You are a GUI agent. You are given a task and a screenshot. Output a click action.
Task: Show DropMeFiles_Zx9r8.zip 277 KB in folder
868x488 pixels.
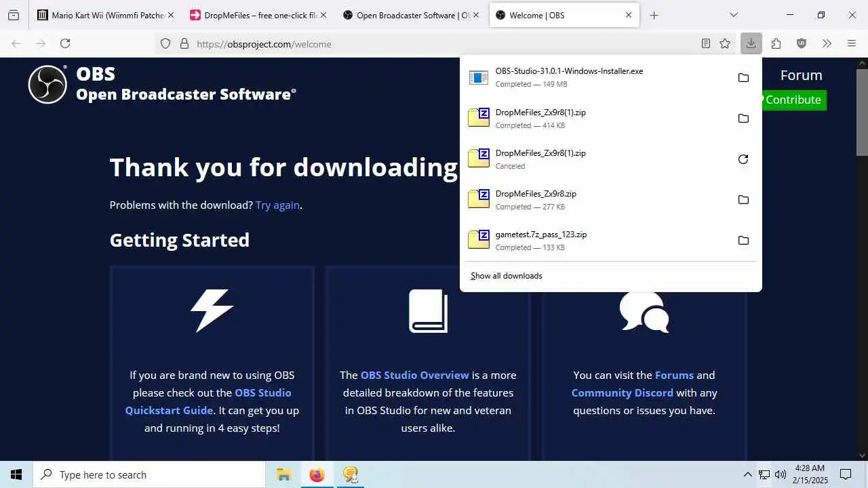coord(743,200)
